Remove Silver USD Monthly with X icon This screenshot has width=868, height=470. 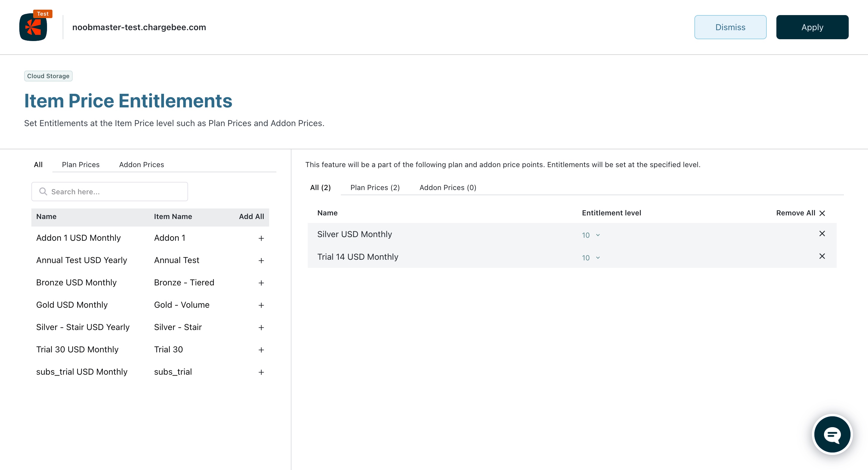pyautogui.click(x=822, y=234)
